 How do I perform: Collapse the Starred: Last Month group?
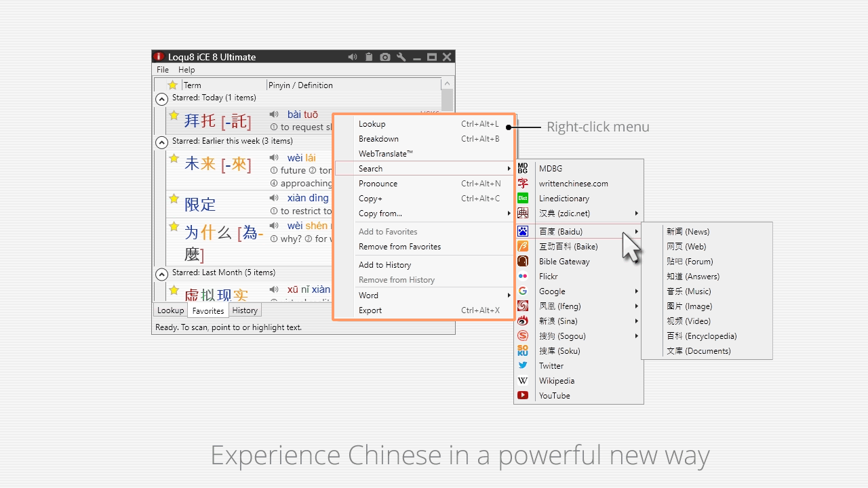tap(161, 274)
